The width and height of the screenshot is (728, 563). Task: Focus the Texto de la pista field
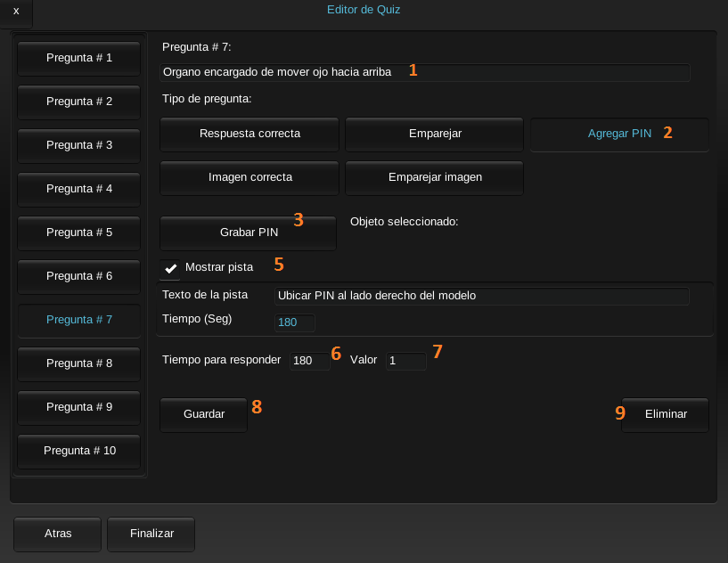click(482, 296)
